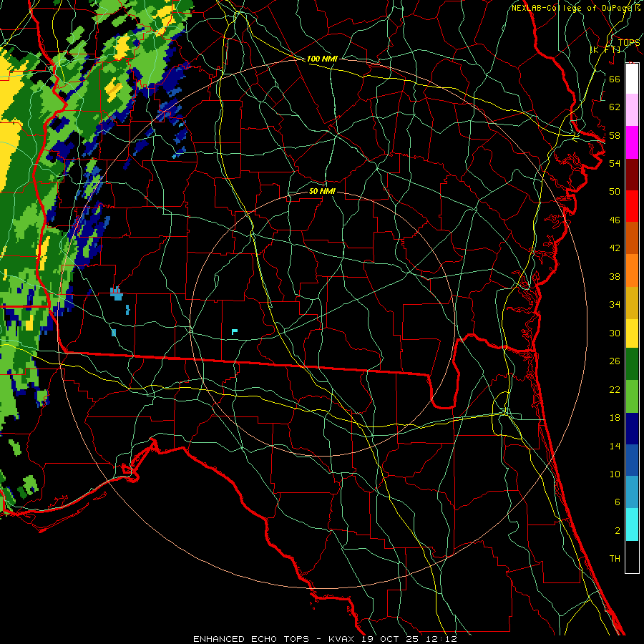Click the black TH threshold legend swatch
Viewport: 644px width, 644px height.
pyautogui.click(x=632, y=557)
